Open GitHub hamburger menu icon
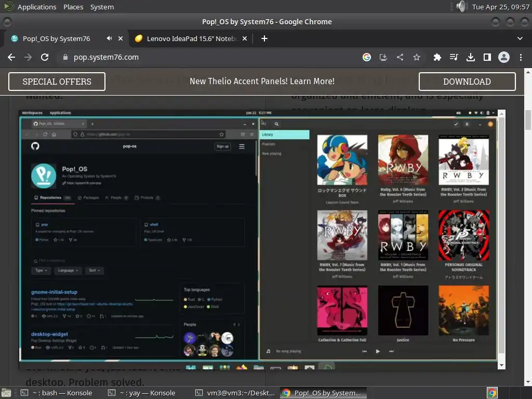The image size is (532, 399). 242,147
